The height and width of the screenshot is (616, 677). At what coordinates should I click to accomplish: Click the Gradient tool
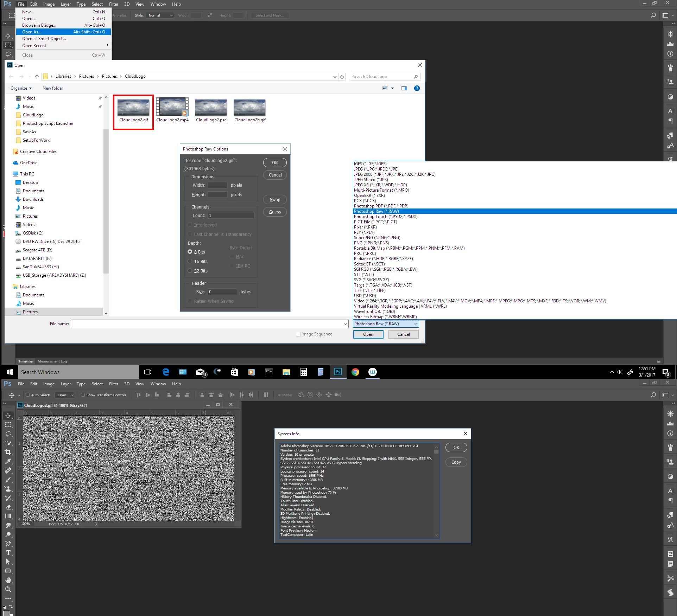tap(8, 516)
